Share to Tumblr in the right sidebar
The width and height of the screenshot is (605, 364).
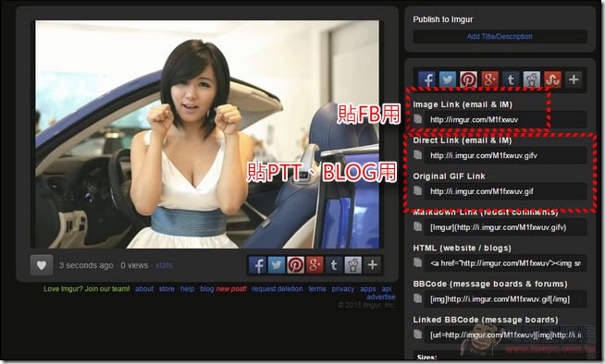[x=510, y=79]
